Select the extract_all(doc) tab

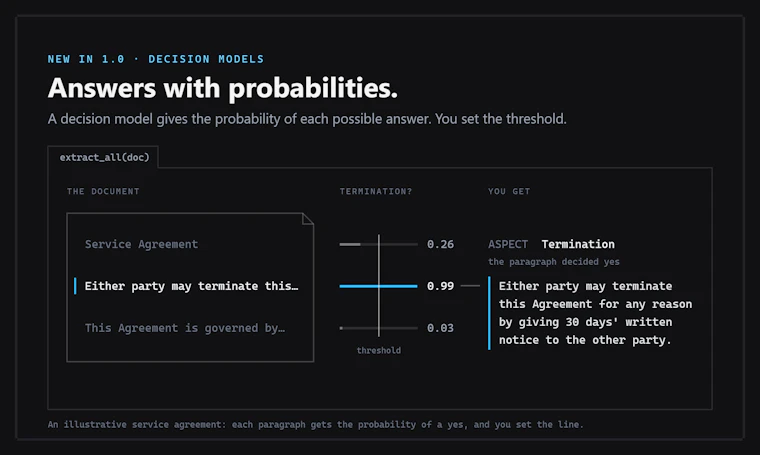click(x=103, y=157)
